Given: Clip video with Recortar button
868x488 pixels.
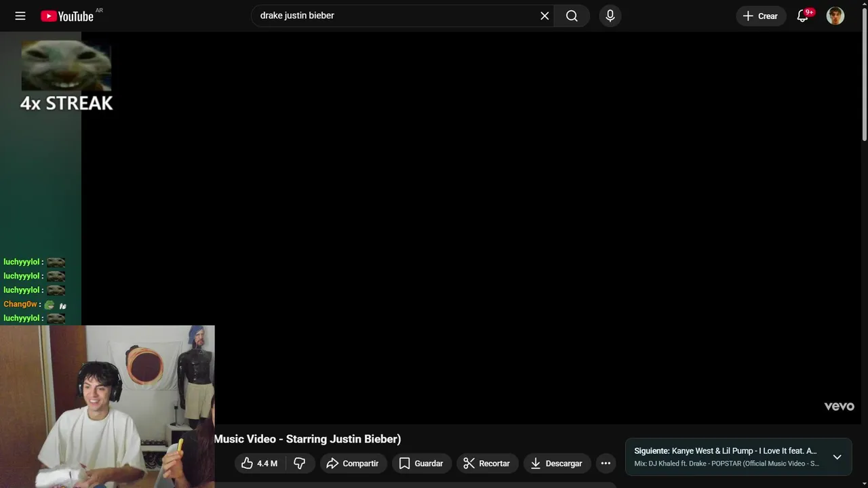Looking at the screenshot, I should [487, 464].
